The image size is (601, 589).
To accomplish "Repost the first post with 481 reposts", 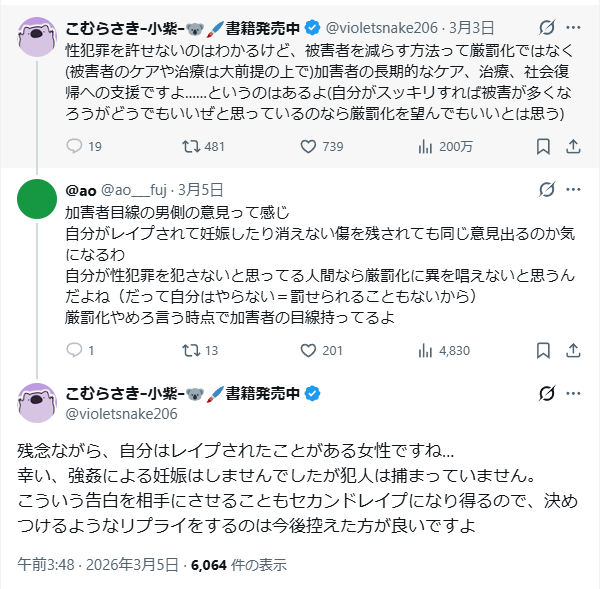I will tap(187, 146).
